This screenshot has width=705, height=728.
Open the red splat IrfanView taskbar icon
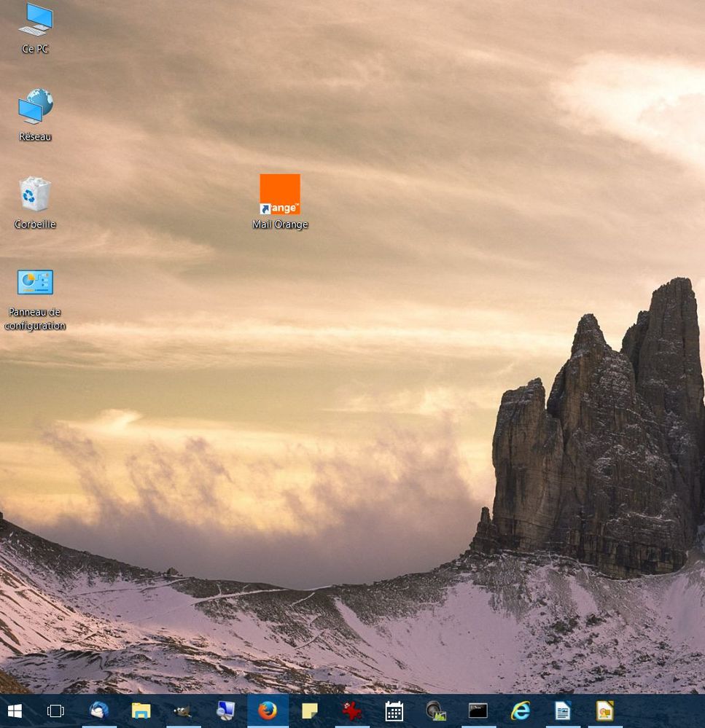pos(352,711)
